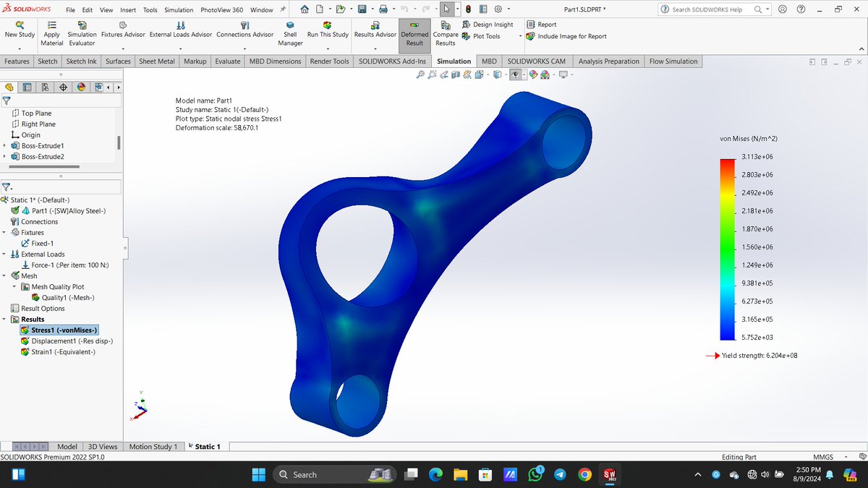Select Displacement1 (-Res disp-) result
The width and height of the screenshot is (868, 488).
[x=67, y=341]
